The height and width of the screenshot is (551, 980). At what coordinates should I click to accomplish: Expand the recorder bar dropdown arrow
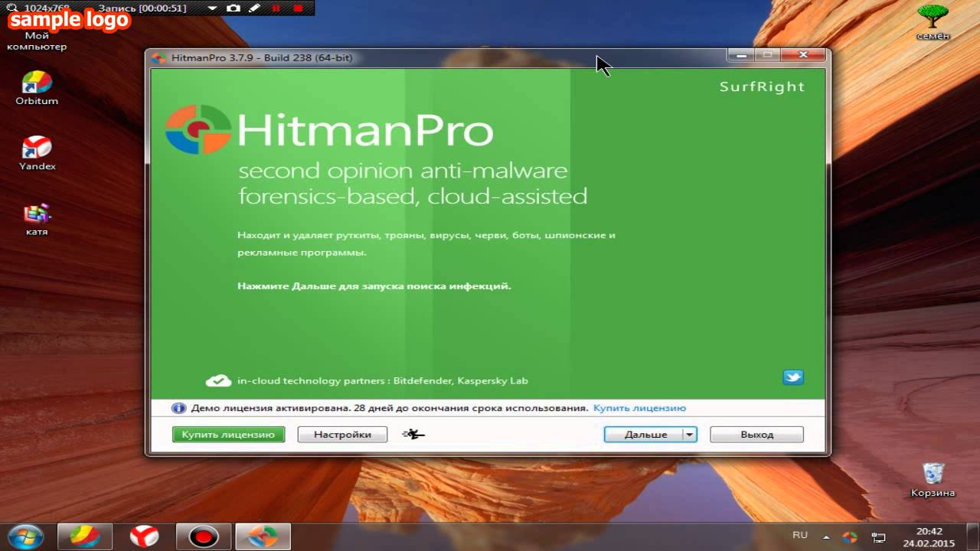click(211, 8)
